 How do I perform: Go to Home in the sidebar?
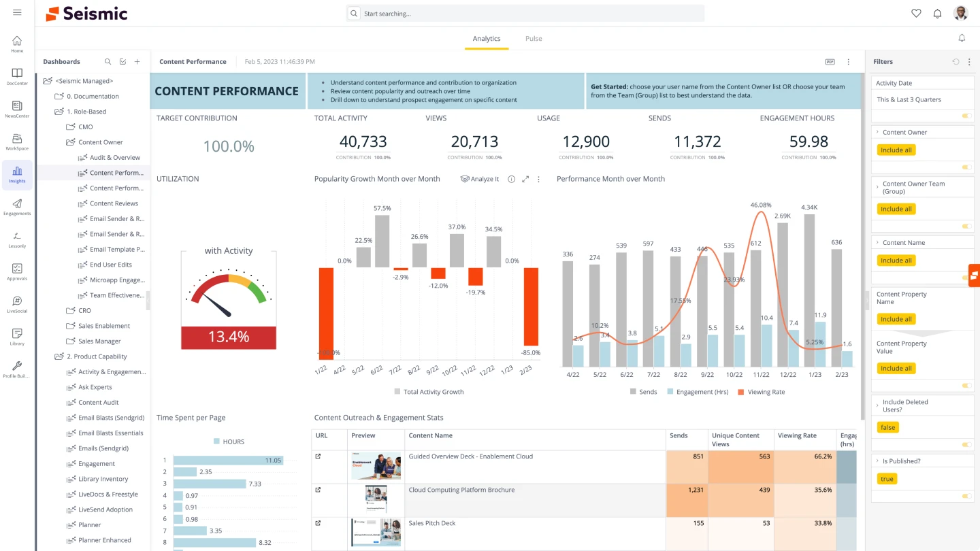click(17, 44)
